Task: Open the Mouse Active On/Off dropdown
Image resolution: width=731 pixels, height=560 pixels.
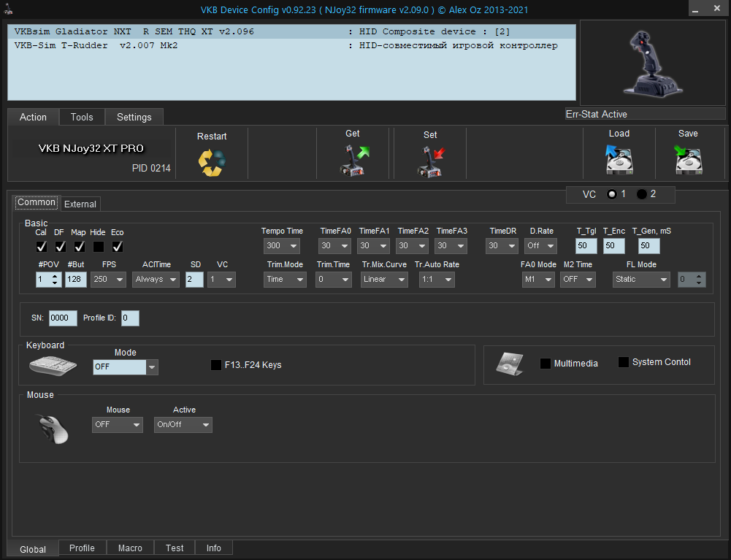Action: tap(183, 425)
